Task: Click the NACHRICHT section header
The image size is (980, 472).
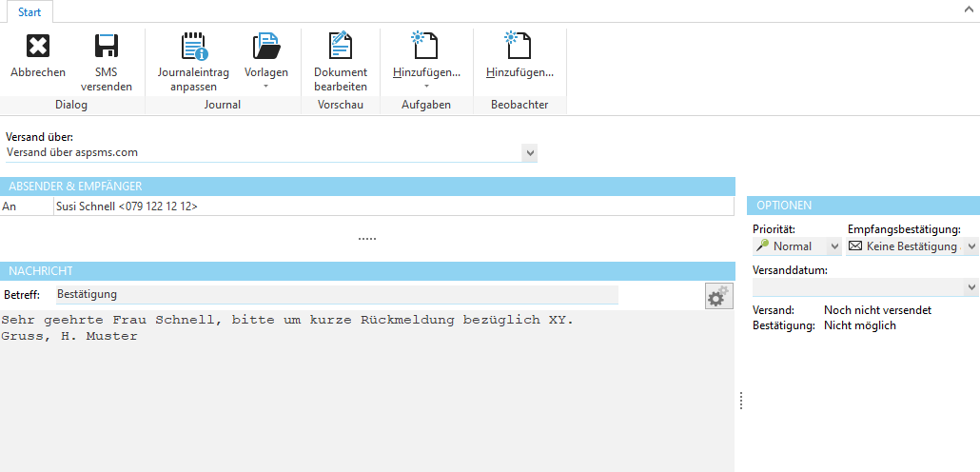Action: pyautogui.click(x=367, y=270)
